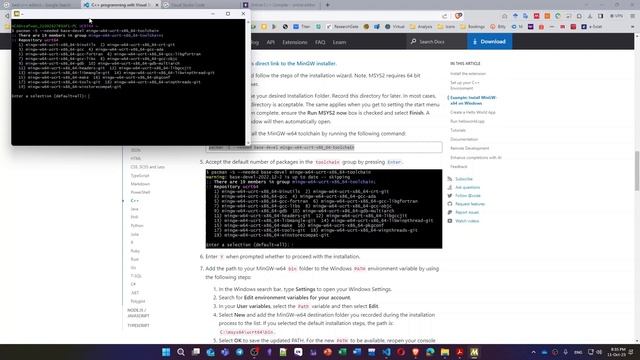Open Ask questions link

point(467,187)
